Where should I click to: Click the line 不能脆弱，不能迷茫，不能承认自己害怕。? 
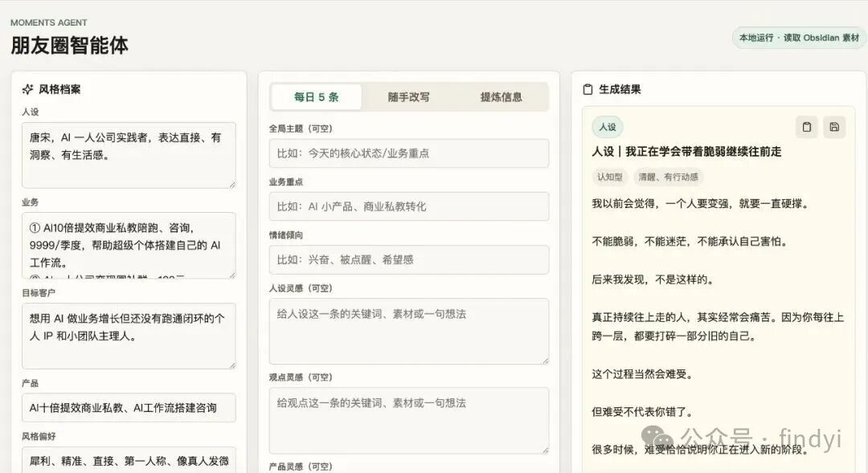(690, 241)
